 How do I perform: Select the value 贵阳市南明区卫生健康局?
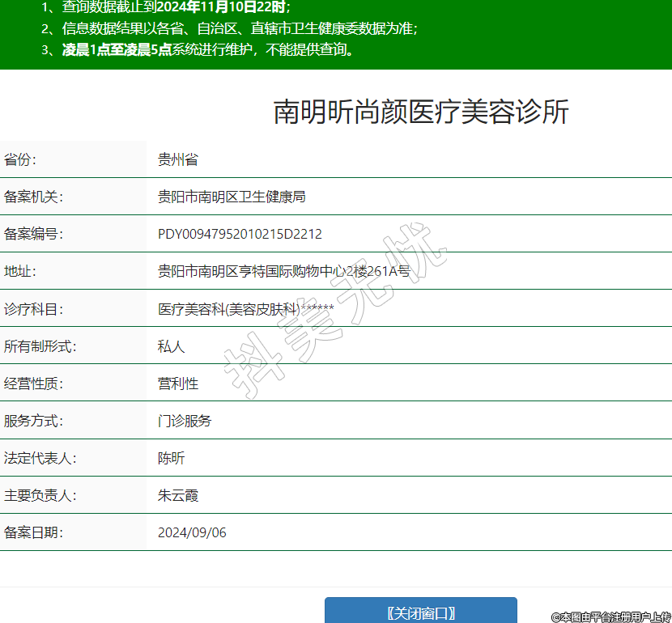(x=231, y=197)
